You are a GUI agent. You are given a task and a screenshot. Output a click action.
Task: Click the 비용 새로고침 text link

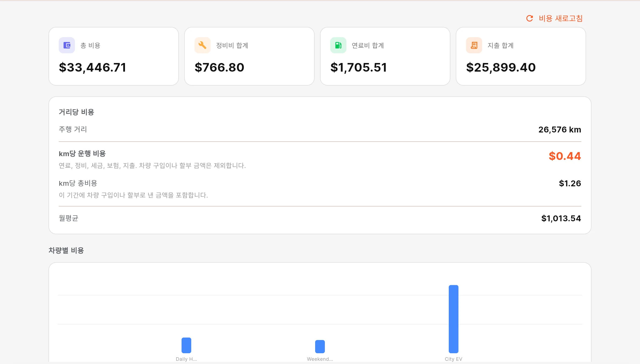pos(561,18)
